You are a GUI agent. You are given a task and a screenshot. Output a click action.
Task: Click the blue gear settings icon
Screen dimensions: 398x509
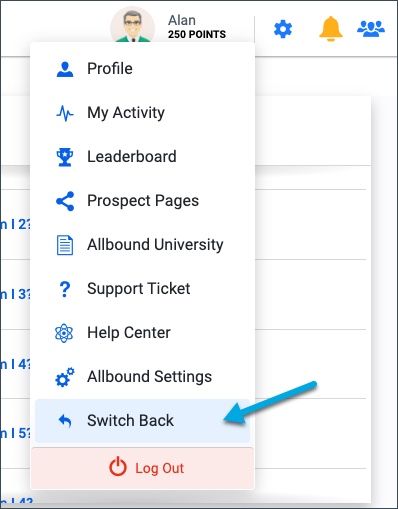pos(283,29)
